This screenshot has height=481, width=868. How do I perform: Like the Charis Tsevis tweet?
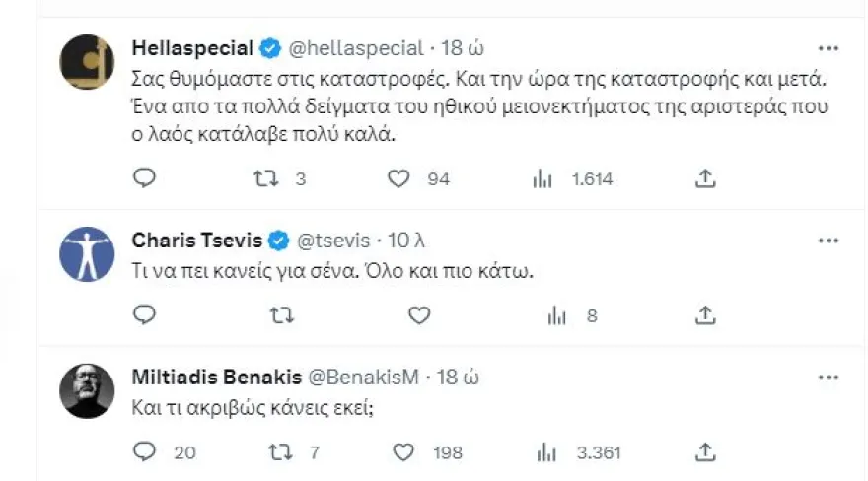[419, 315]
